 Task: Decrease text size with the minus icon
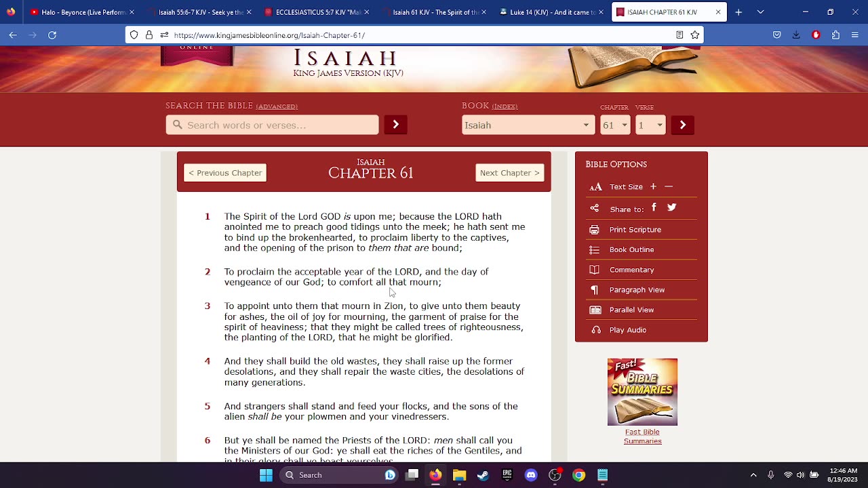pyautogui.click(x=669, y=186)
